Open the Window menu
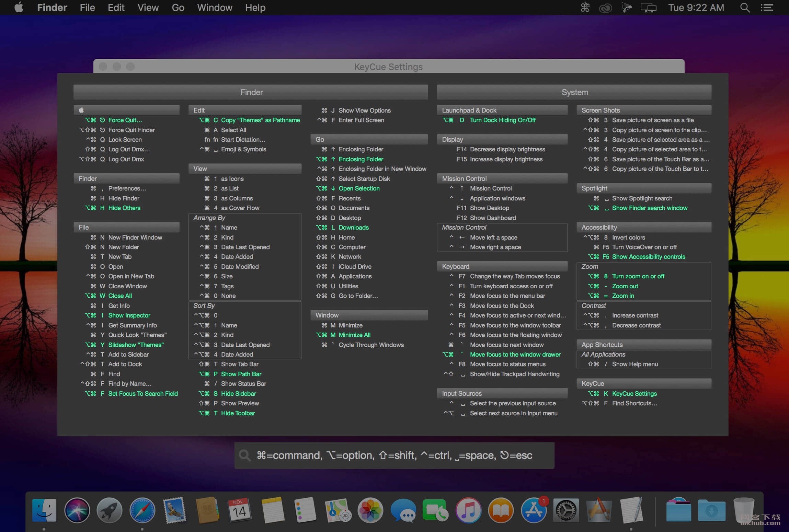The width and height of the screenshot is (789, 532). coord(215,8)
